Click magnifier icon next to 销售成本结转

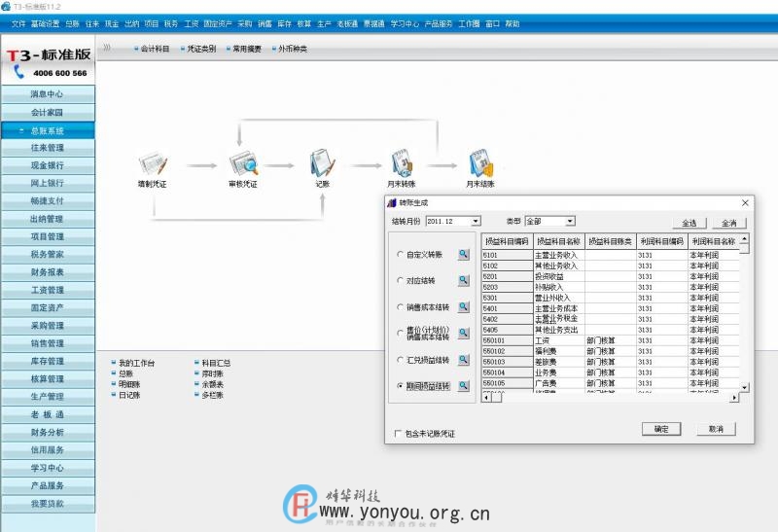pyautogui.click(x=464, y=306)
